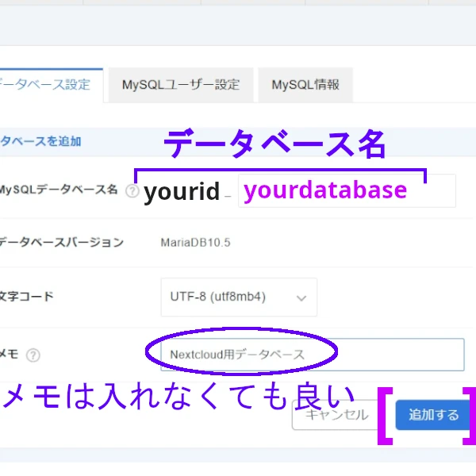Click the データベースバージョン label
Screen dimensions: 476x476
pyautogui.click(x=62, y=242)
